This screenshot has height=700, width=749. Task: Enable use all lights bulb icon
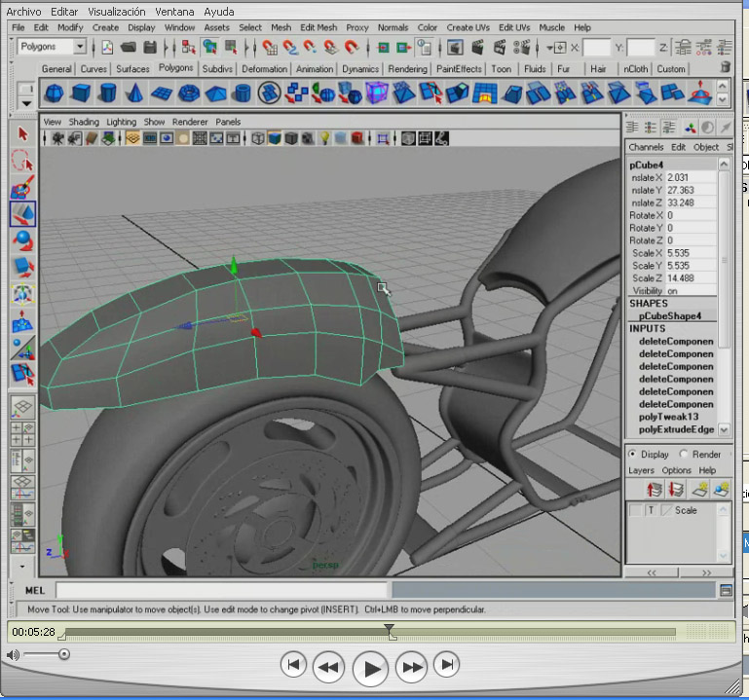click(324, 139)
